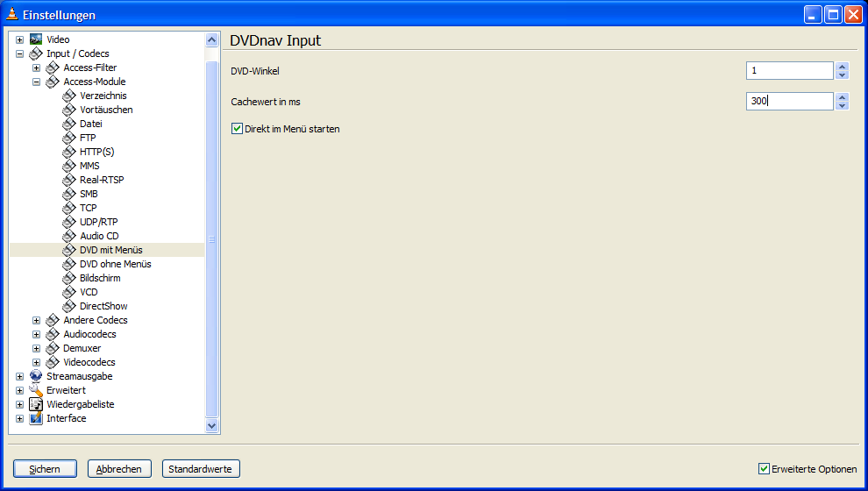Click the Interface category icon
Image resolution: width=868 pixels, height=491 pixels.
(x=36, y=418)
